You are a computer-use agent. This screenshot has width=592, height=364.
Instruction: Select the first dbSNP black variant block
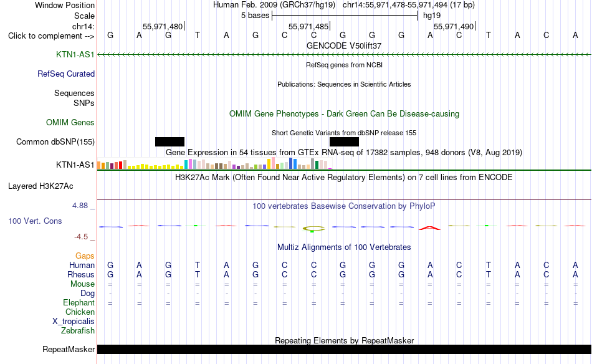click(x=170, y=141)
